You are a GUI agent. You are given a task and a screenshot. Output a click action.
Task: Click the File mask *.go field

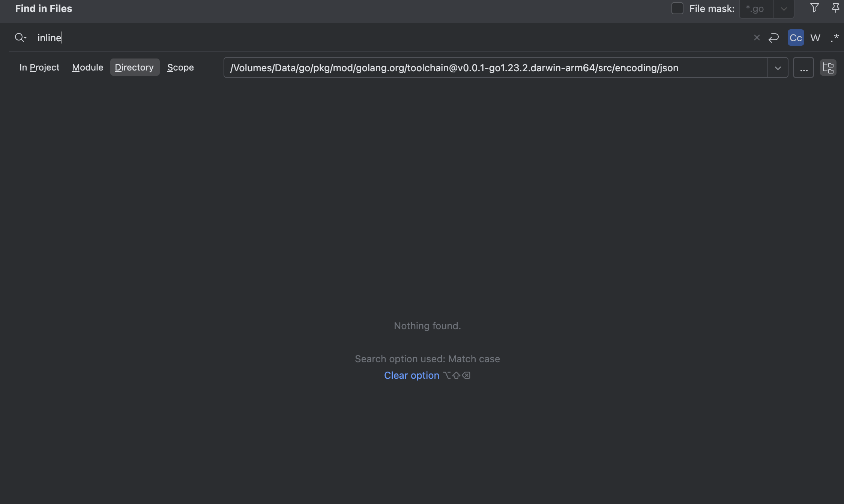pos(756,9)
